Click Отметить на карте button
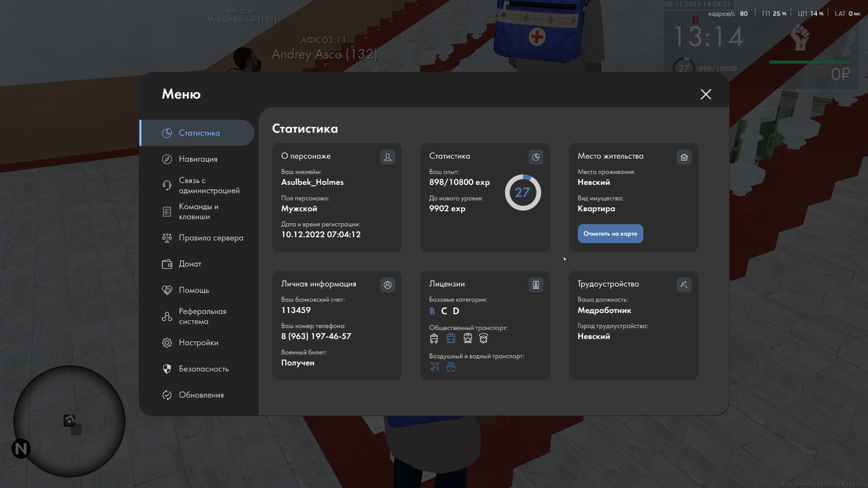 (610, 234)
